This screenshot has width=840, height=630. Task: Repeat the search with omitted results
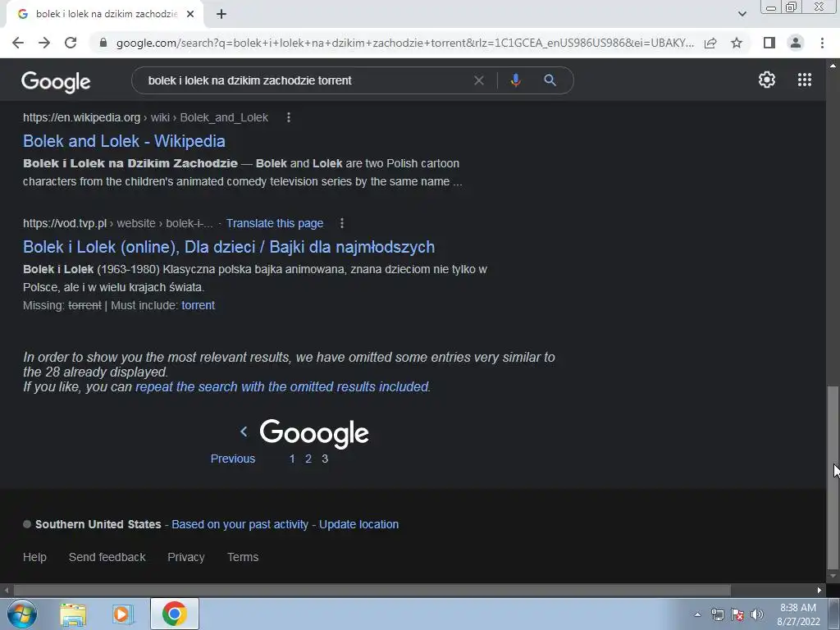pyautogui.click(x=282, y=387)
